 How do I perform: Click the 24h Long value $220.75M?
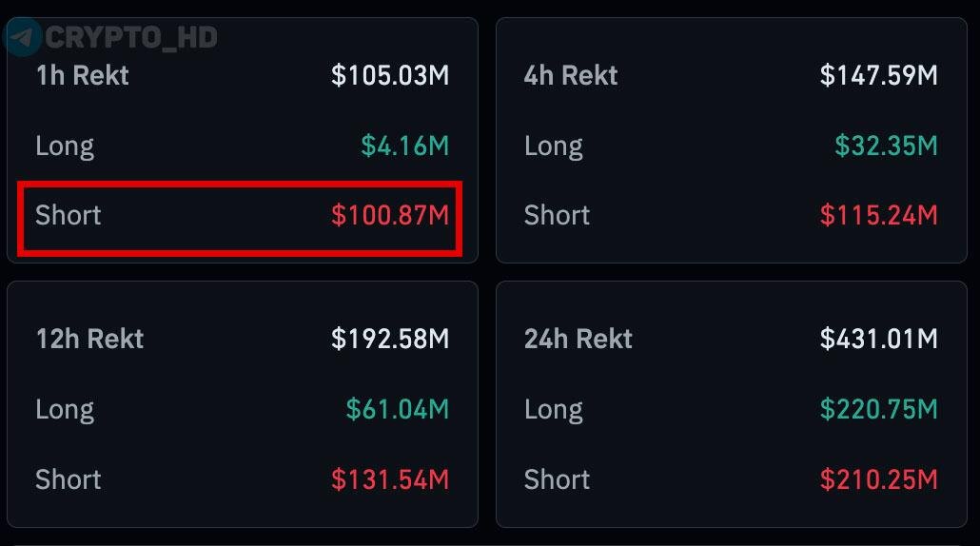[x=879, y=410]
